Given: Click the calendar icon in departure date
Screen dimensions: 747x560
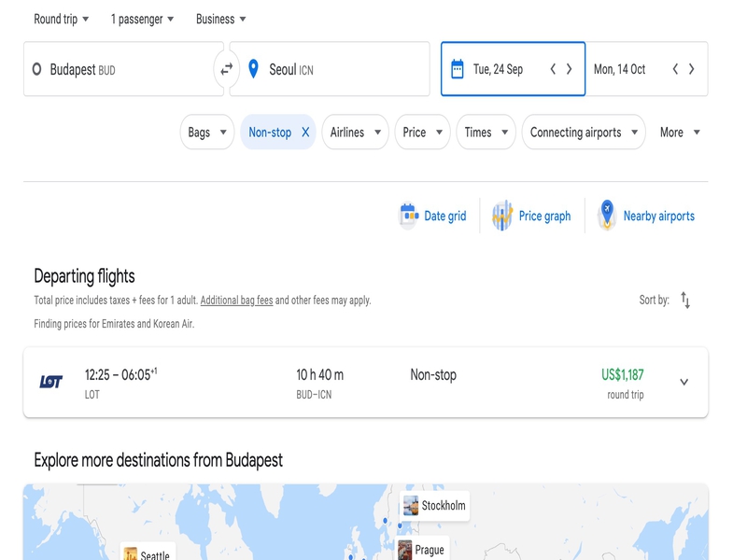Looking at the screenshot, I should click(458, 69).
